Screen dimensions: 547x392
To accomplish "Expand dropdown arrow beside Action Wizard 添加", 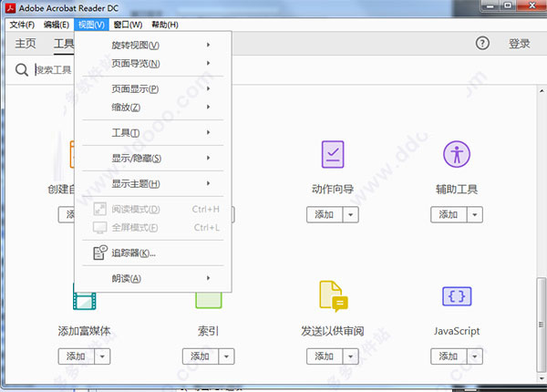I will (351, 214).
